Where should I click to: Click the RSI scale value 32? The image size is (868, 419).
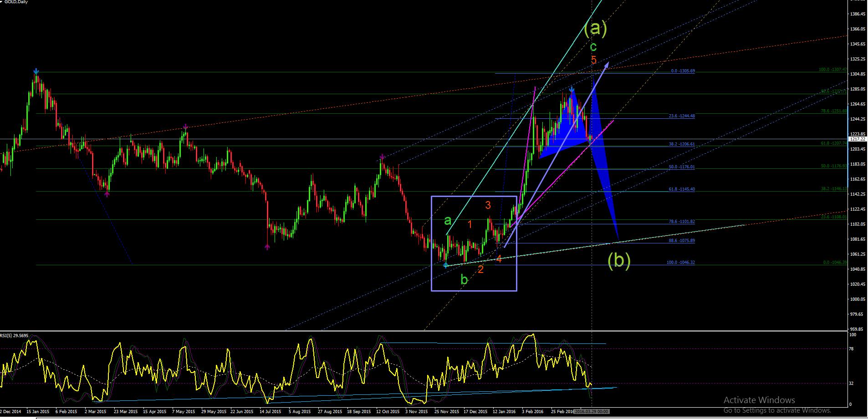[x=852, y=384]
